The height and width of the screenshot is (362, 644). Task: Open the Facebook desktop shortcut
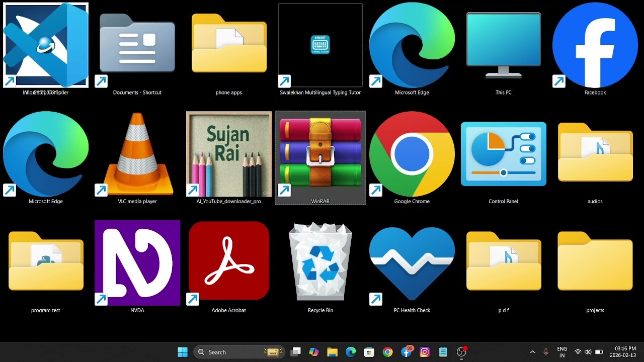click(x=595, y=49)
